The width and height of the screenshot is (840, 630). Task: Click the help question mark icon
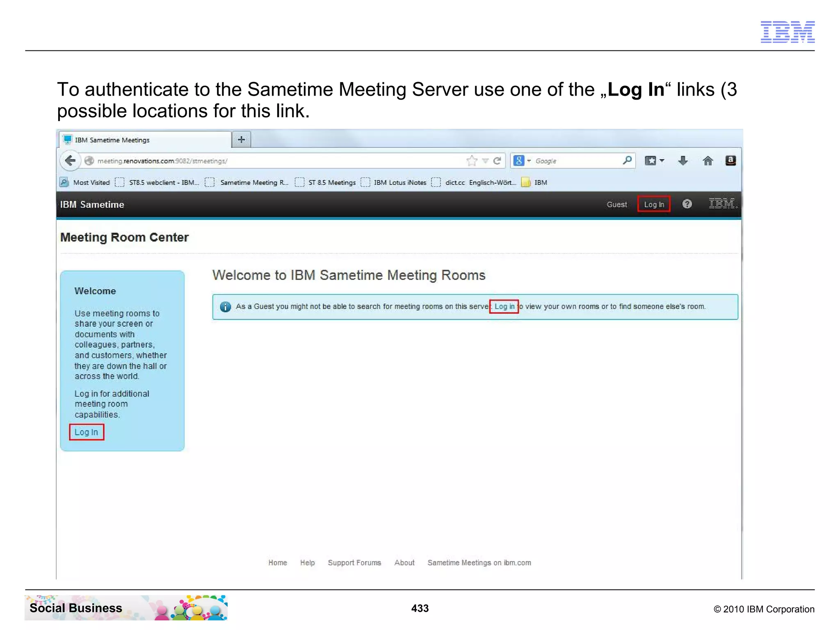687,204
